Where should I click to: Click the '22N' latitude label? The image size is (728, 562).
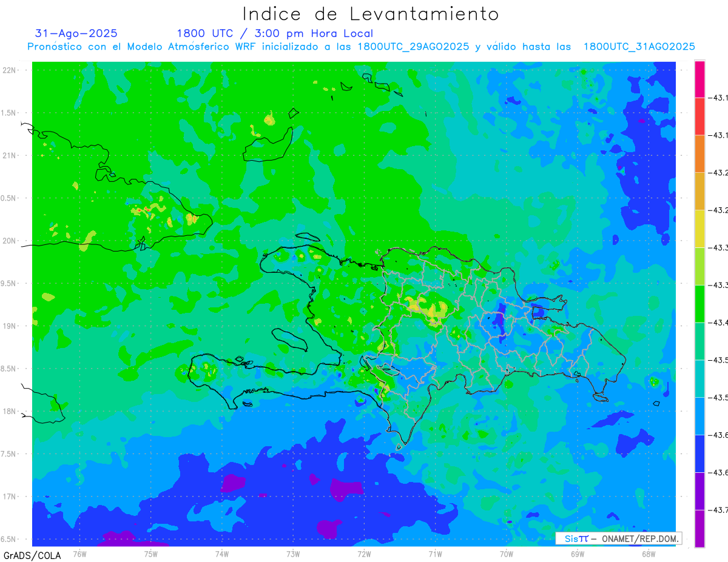pos(9,70)
